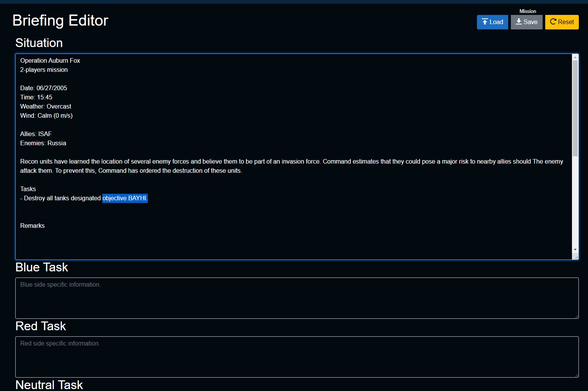Click the "Date: 06/27/2005" line
This screenshot has width=588, height=391.
pyautogui.click(x=44, y=88)
